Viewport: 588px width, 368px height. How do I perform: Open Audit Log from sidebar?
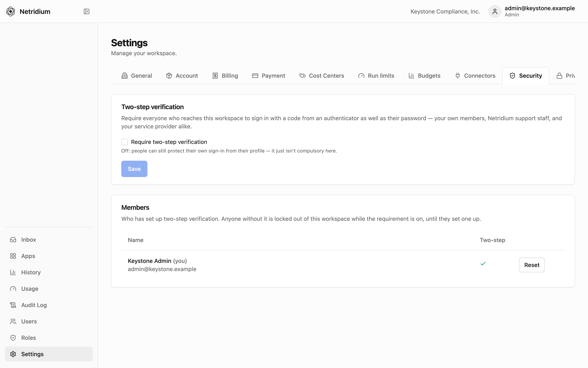(49, 305)
